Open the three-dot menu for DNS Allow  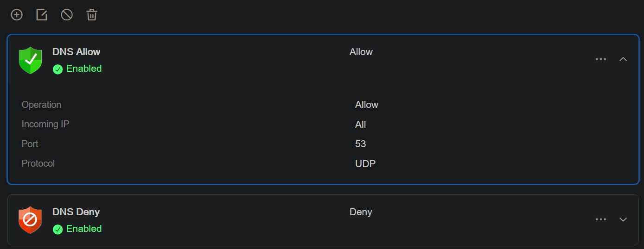click(601, 59)
